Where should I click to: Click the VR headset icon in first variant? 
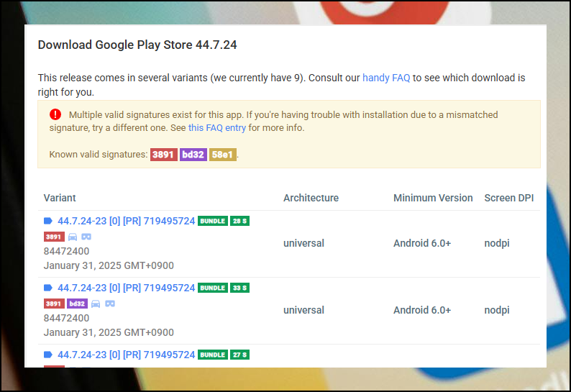(x=86, y=237)
